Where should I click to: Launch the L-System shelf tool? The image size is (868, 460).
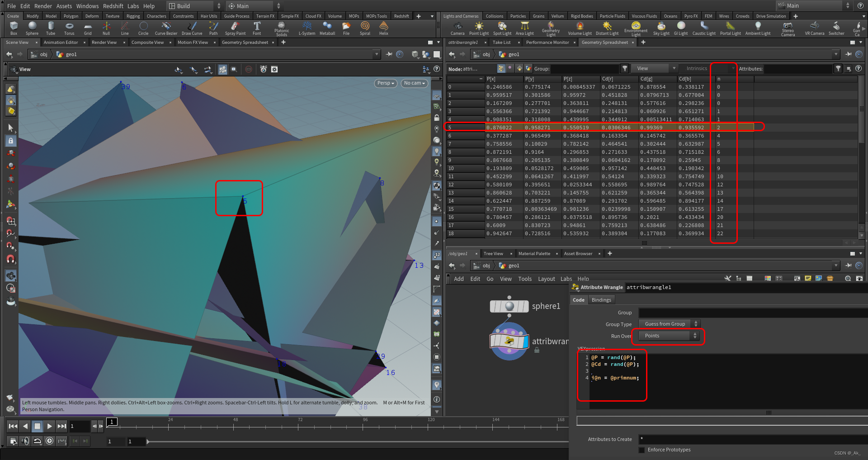pos(307,28)
